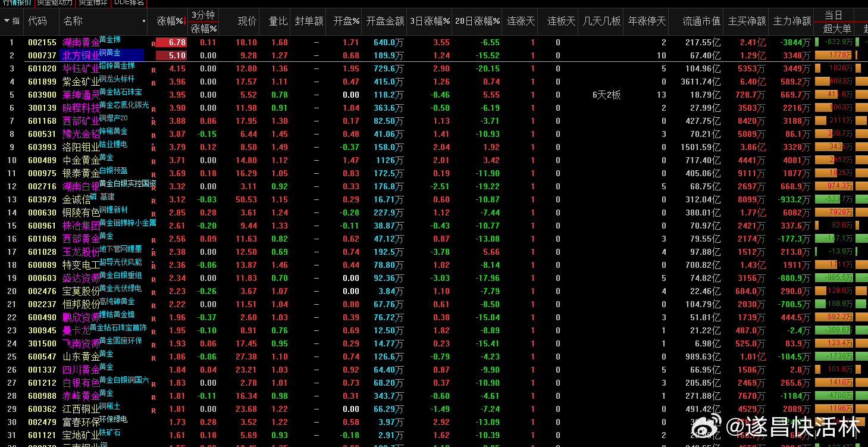
Task: Sort by the 几天几板 column header
Action: pyautogui.click(x=601, y=21)
